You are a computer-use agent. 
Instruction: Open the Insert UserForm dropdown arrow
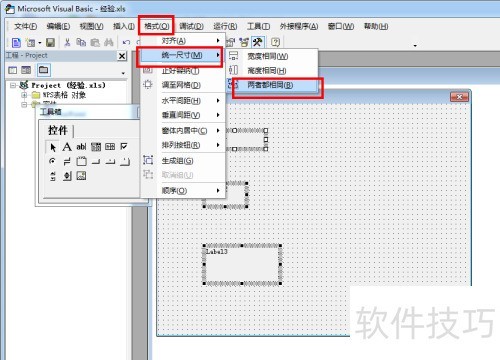point(40,43)
